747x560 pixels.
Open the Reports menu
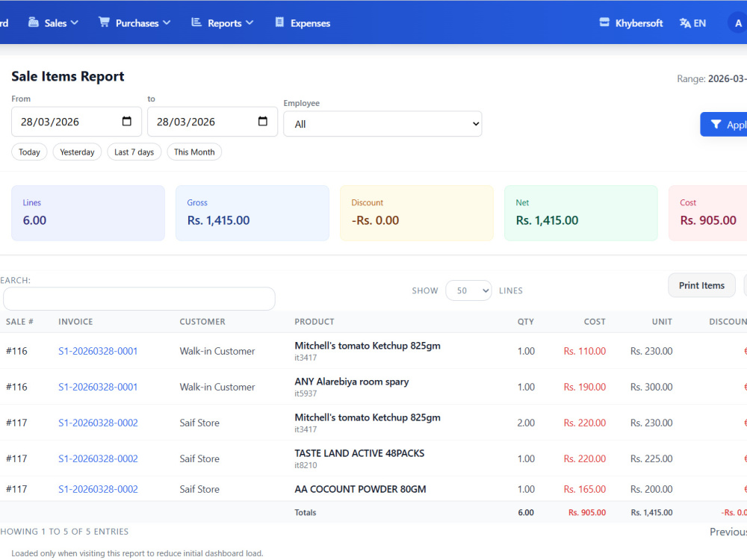223,23
